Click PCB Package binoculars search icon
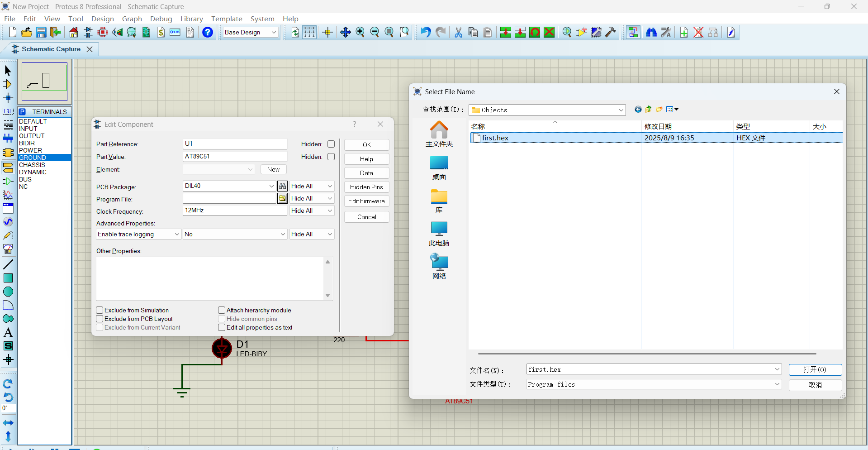The width and height of the screenshot is (868, 450). click(282, 186)
